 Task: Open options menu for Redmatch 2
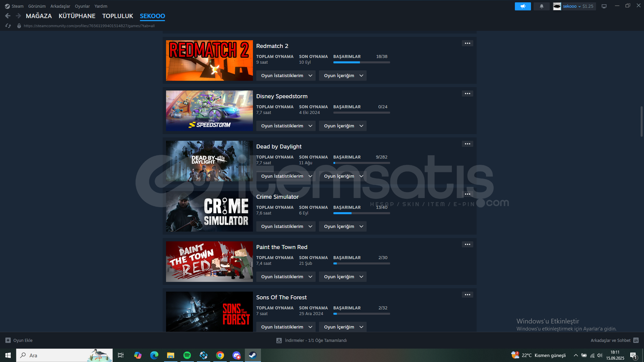(467, 43)
